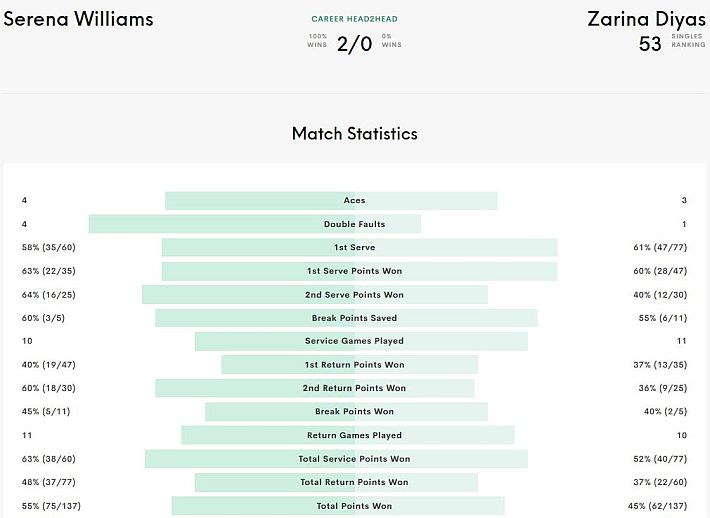Image resolution: width=710 pixels, height=518 pixels.
Task: Click the Total Points Won bar
Action: 338,506
